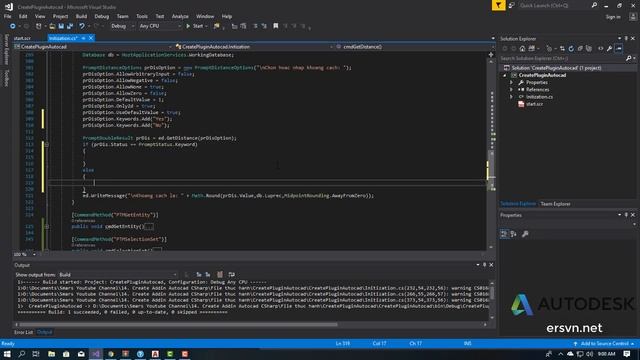Expand the Initization.cs tree node
Image resolution: width=640 pixels, height=360 pixels.
(511, 97)
